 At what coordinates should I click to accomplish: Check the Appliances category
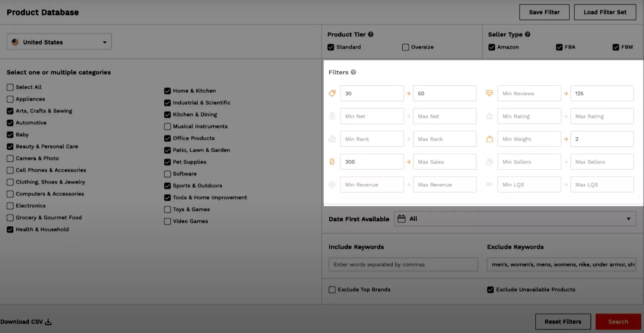coord(10,99)
